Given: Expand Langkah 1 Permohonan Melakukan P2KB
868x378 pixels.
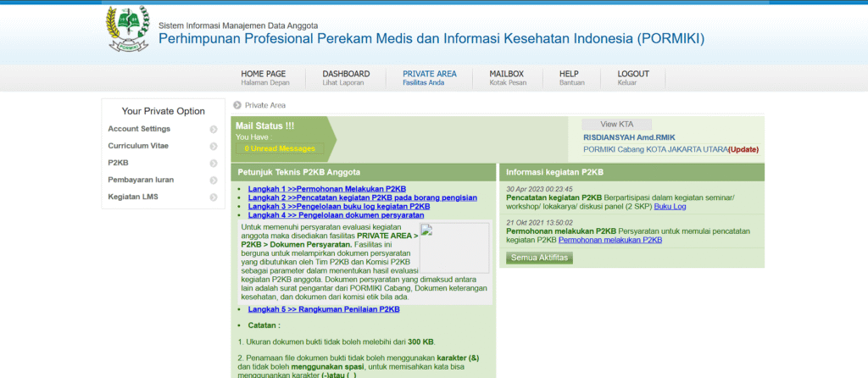Looking at the screenshot, I should (x=327, y=188).
